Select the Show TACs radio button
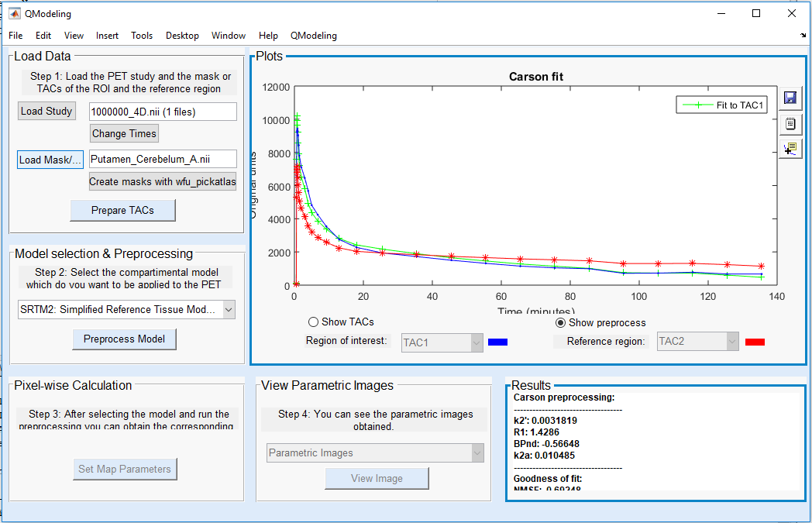Screen dimensions: 812x523 (x=314, y=322)
